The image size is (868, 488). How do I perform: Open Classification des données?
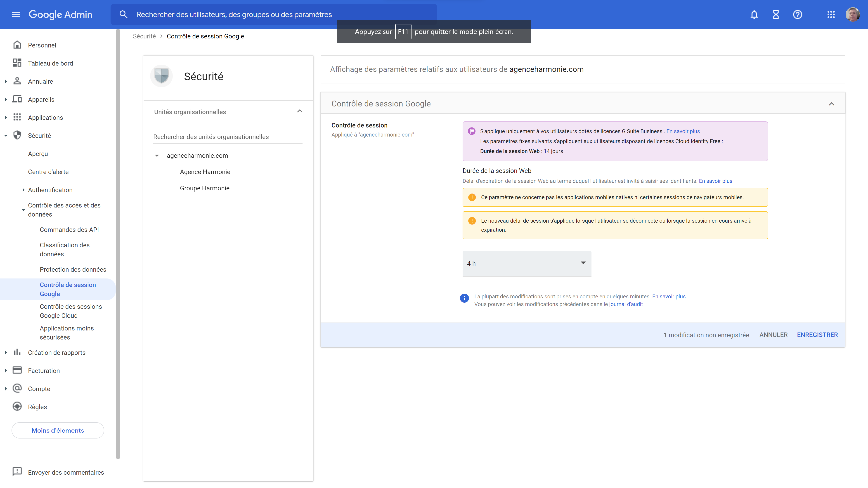tap(65, 250)
